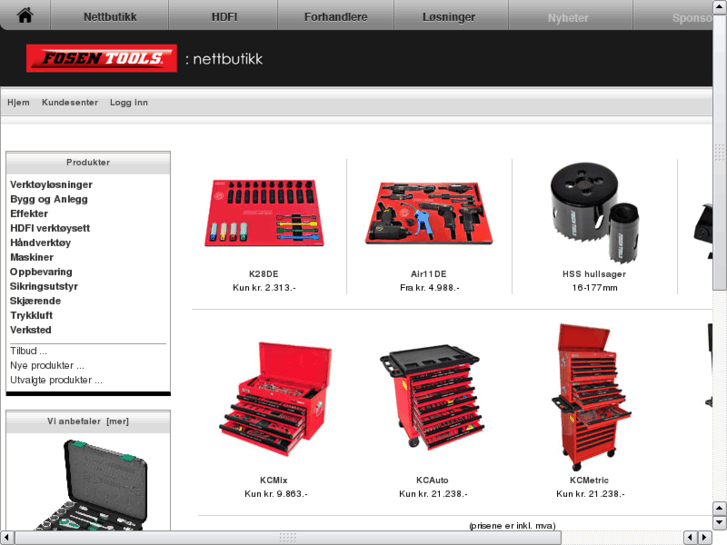This screenshot has width=727, height=545.
Task: Select Bygg og Anlegg category
Action: (x=49, y=199)
